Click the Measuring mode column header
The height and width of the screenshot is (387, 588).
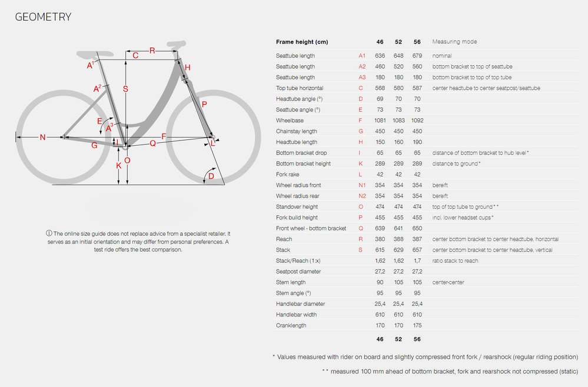point(454,42)
